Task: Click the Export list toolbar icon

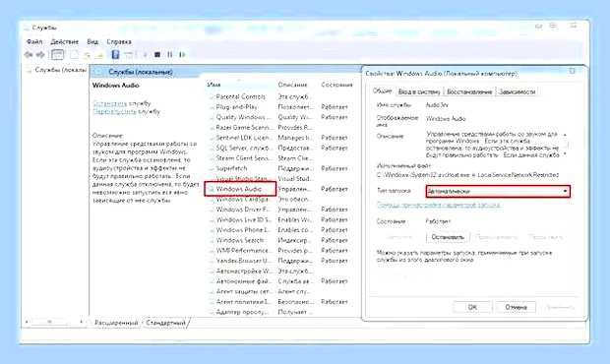Action: [x=99, y=55]
